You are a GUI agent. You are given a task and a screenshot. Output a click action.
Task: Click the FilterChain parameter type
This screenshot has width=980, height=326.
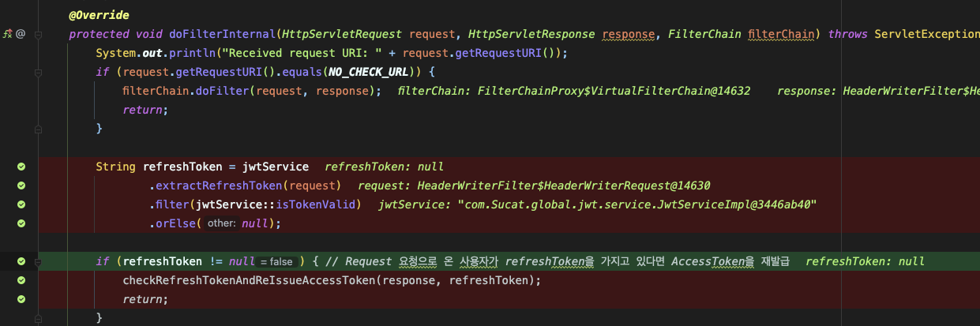[x=704, y=34]
